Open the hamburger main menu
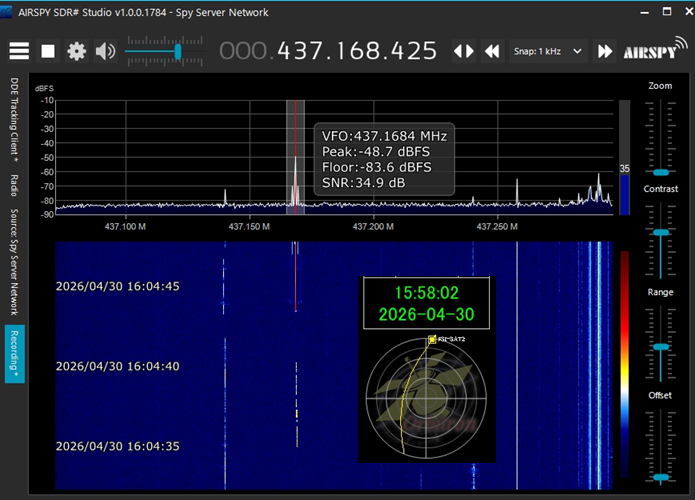The height and width of the screenshot is (500, 695). point(19,51)
